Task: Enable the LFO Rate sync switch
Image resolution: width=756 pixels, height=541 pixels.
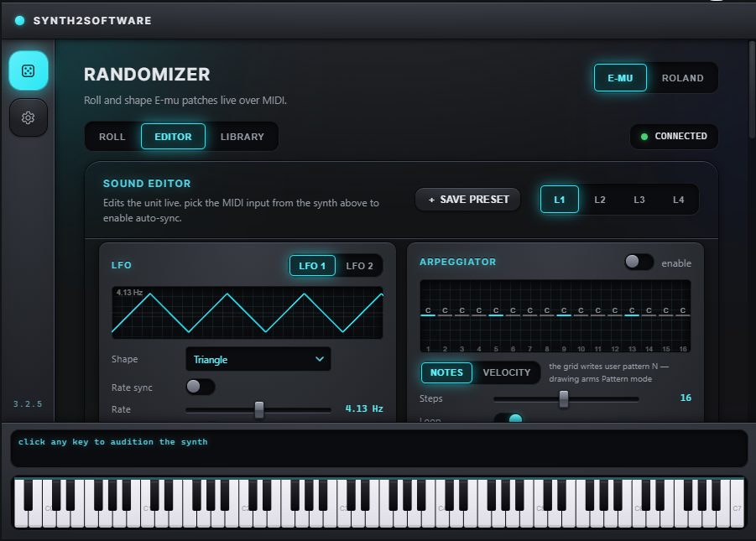Action: coord(201,387)
